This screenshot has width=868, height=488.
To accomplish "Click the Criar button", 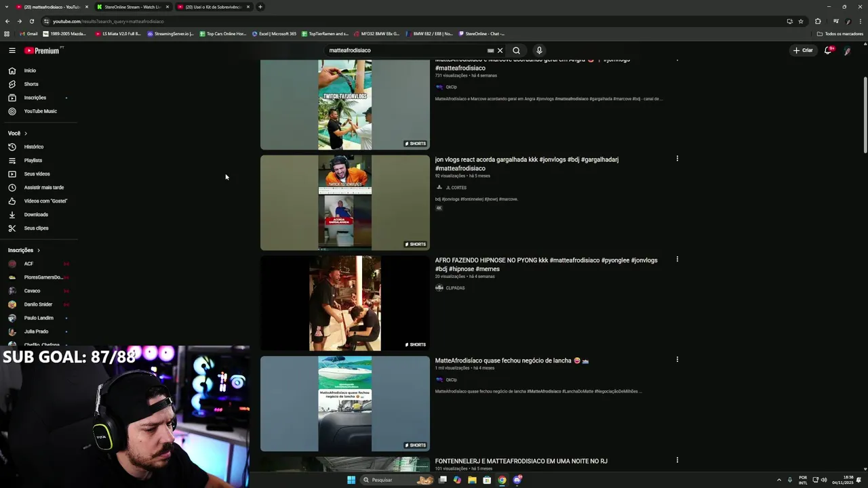I will [x=803, y=50].
